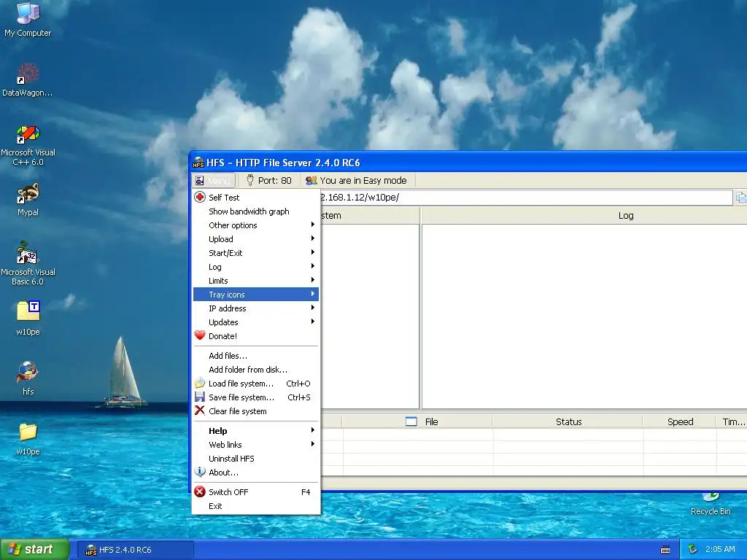Expand the Start/Exit submenu

click(x=256, y=252)
